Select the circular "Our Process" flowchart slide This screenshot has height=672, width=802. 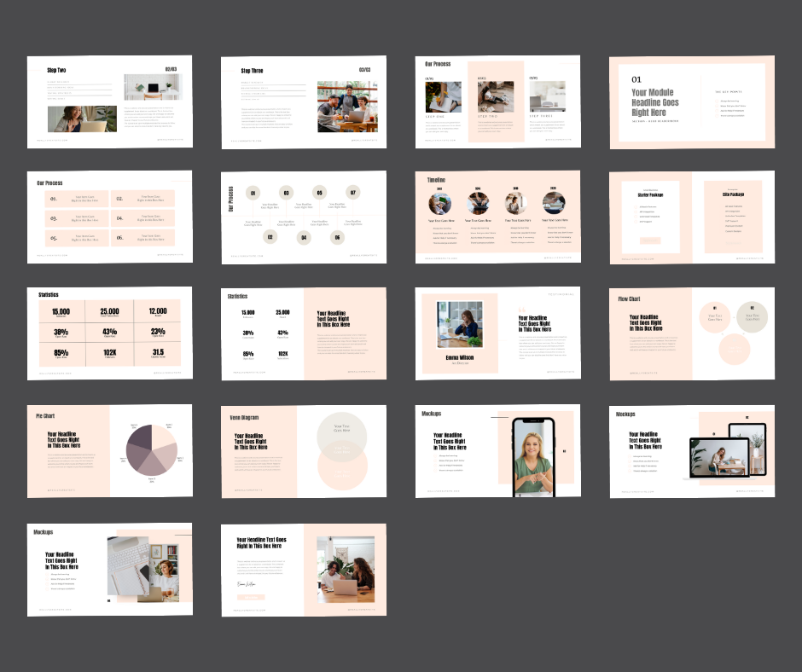pos(304,217)
